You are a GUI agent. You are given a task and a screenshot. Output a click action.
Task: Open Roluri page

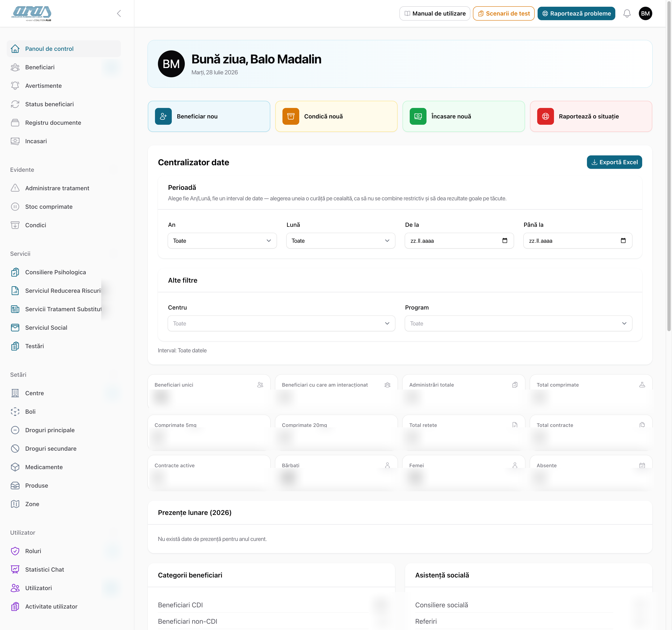click(64, 551)
